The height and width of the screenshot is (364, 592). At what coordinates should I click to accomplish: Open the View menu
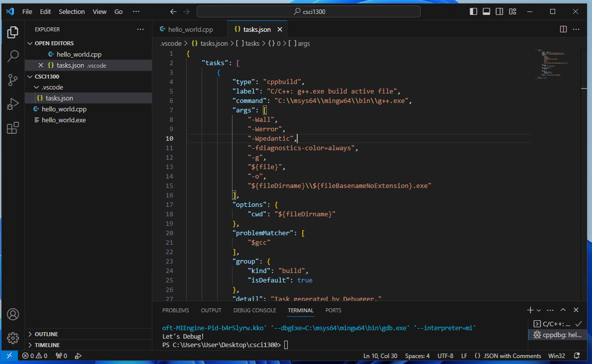[x=100, y=12]
